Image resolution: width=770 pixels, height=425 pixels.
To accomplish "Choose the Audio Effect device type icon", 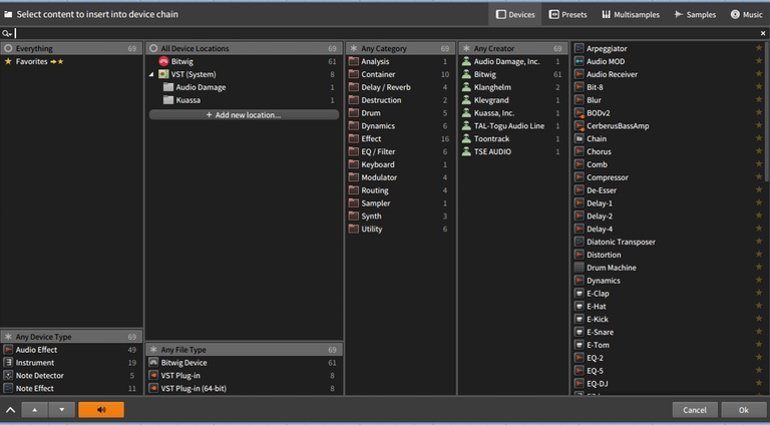I will tap(8, 350).
